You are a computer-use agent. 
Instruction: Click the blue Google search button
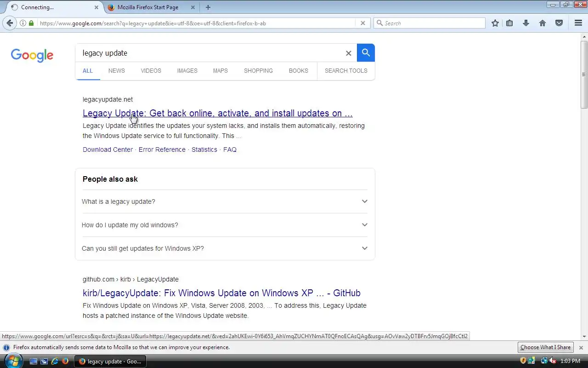tap(366, 53)
